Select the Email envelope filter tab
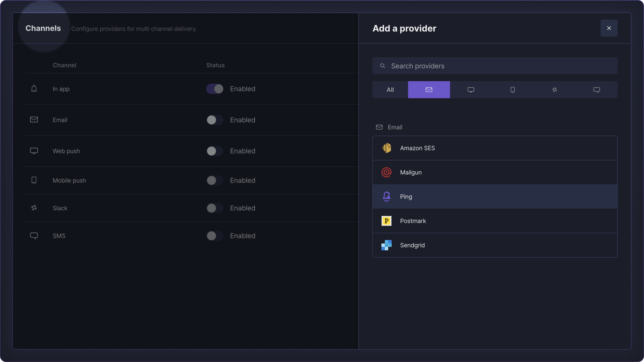 (429, 90)
